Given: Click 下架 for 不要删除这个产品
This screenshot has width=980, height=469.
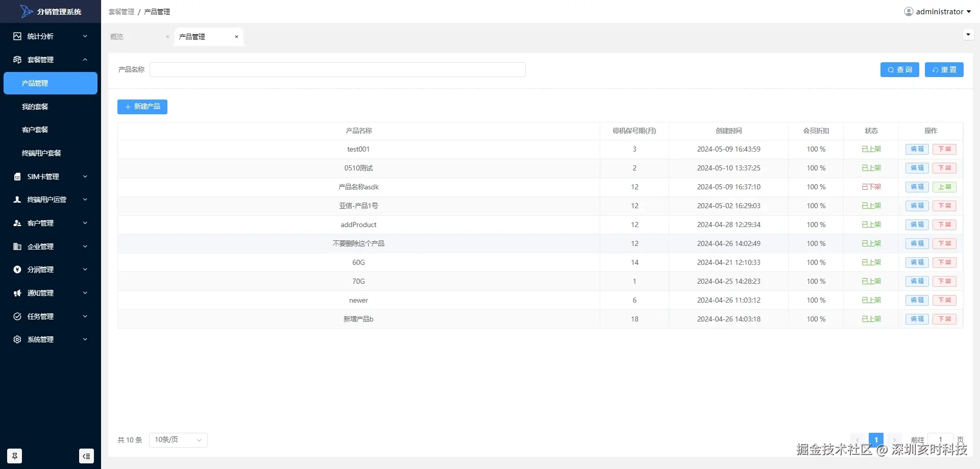Looking at the screenshot, I should coord(944,243).
